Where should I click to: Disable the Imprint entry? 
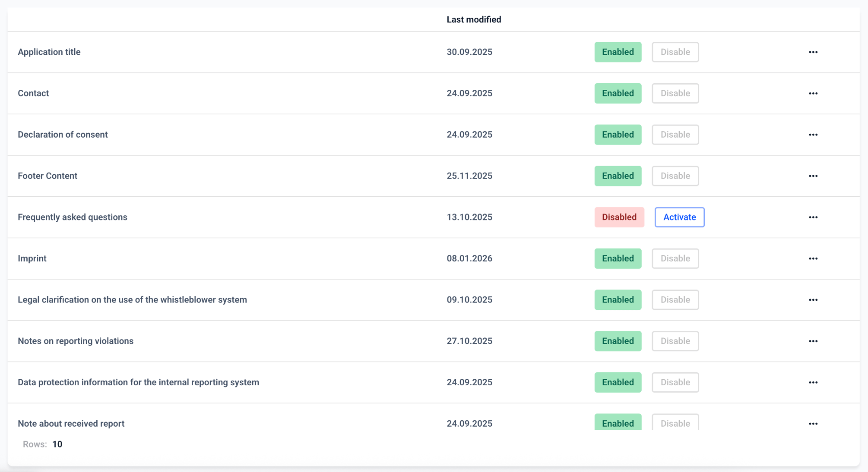coord(675,258)
